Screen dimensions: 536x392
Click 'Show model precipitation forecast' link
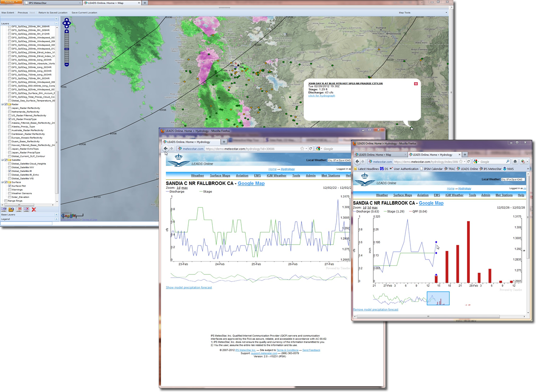tap(189, 287)
